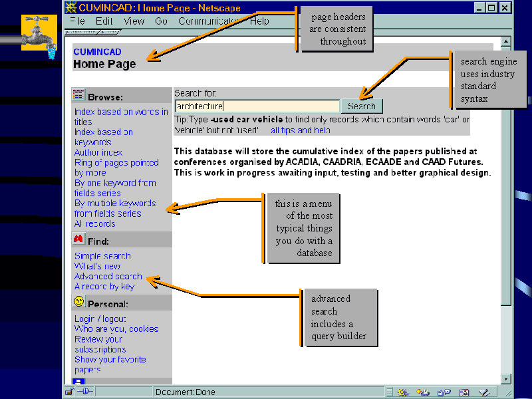Open Mailbox from the component bar
The height and width of the screenshot is (399, 532).
click(x=422, y=392)
